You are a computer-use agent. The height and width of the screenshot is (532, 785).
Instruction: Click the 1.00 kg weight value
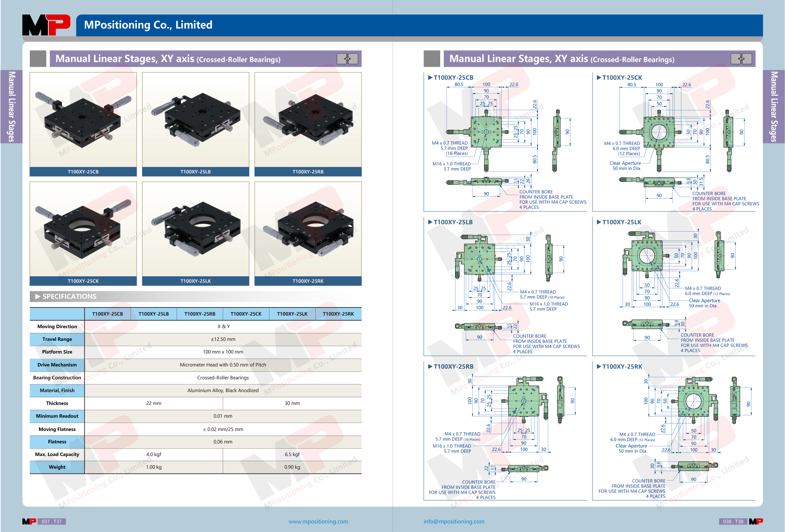coord(154,467)
